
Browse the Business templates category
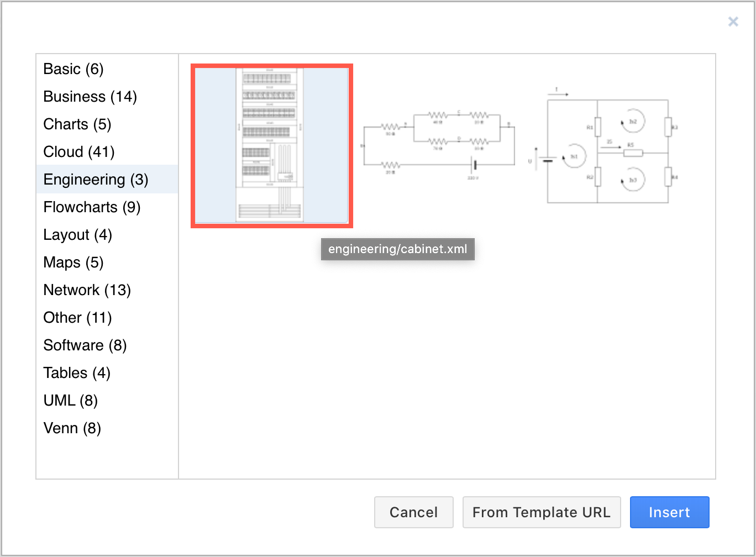[x=90, y=96]
